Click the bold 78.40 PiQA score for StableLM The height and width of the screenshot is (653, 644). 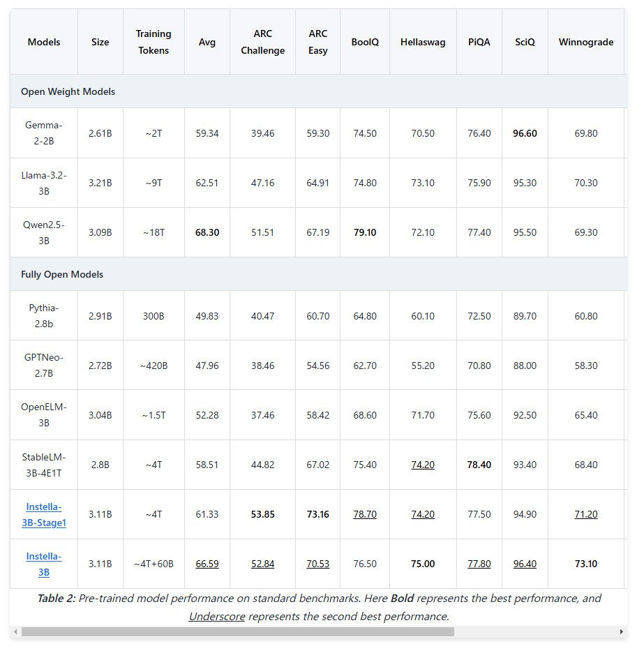coord(479,465)
